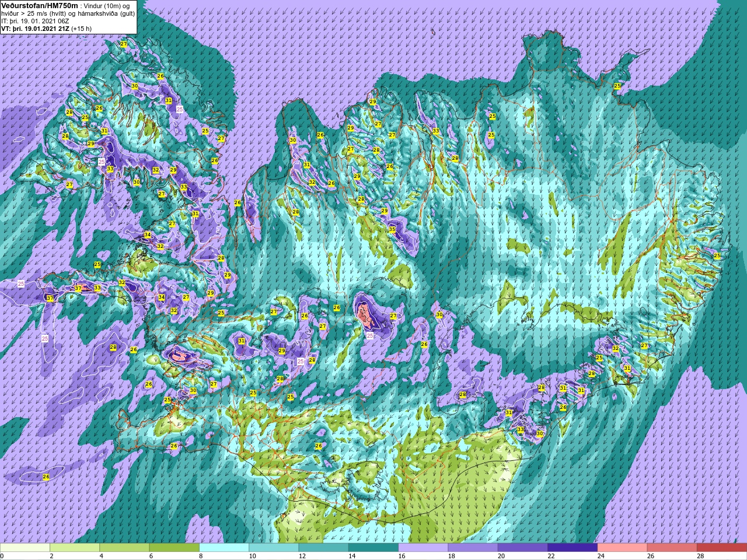Click the legend scale tick label "8"

click(202, 556)
